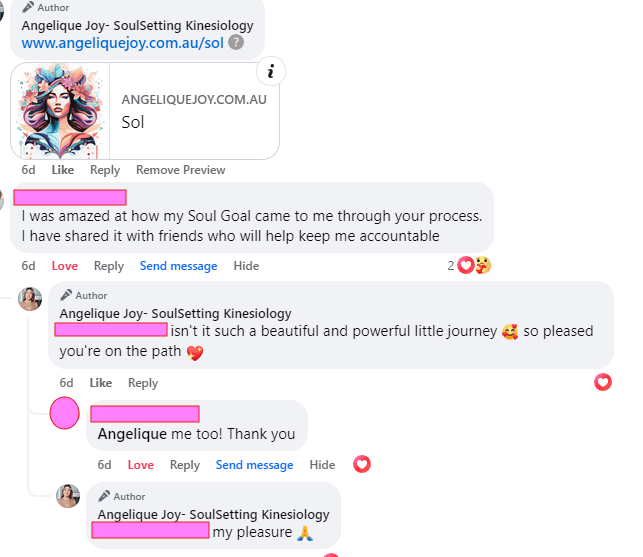Toggle Love on the Soul Goal comment
The height and width of the screenshot is (557, 643).
pyautogui.click(x=64, y=266)
